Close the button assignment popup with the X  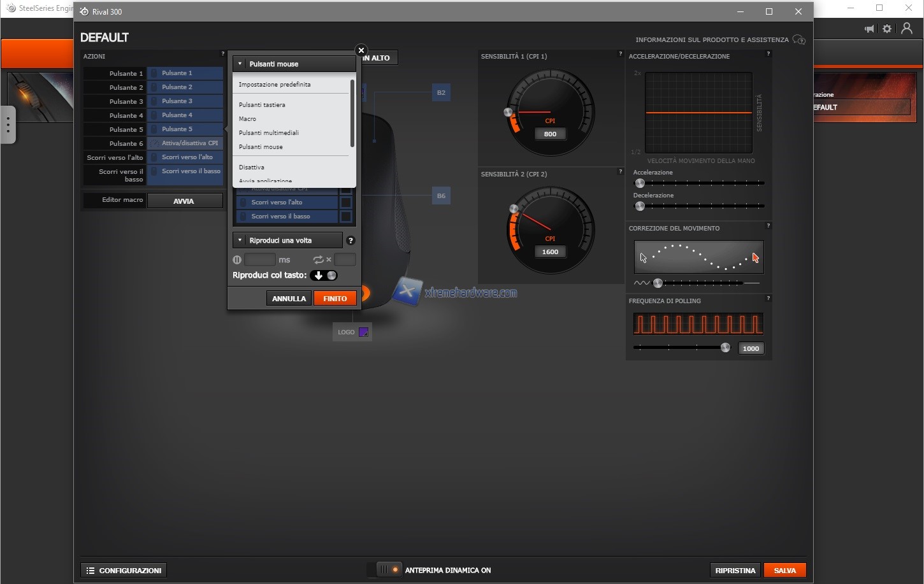click(x=361, y=50)
